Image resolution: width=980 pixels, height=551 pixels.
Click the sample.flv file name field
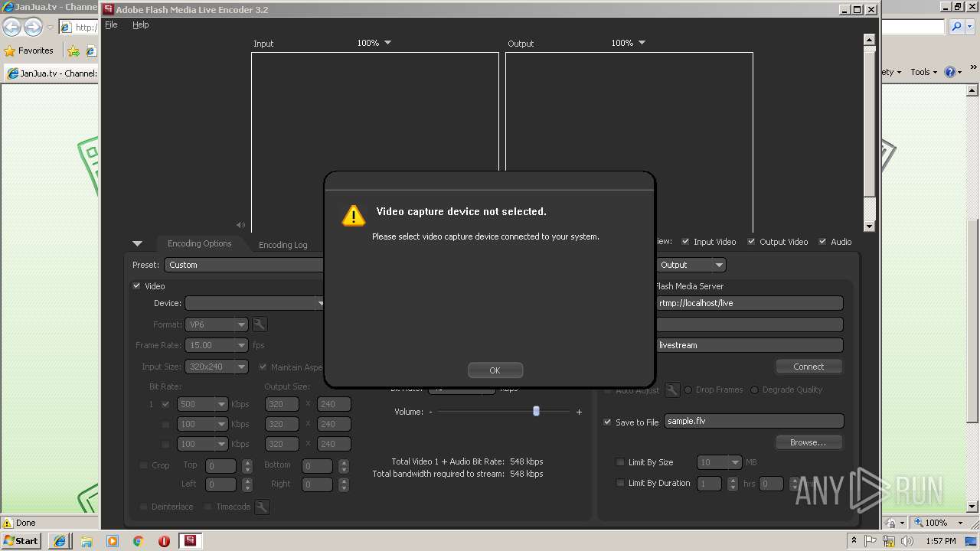(x=753, y=421)
